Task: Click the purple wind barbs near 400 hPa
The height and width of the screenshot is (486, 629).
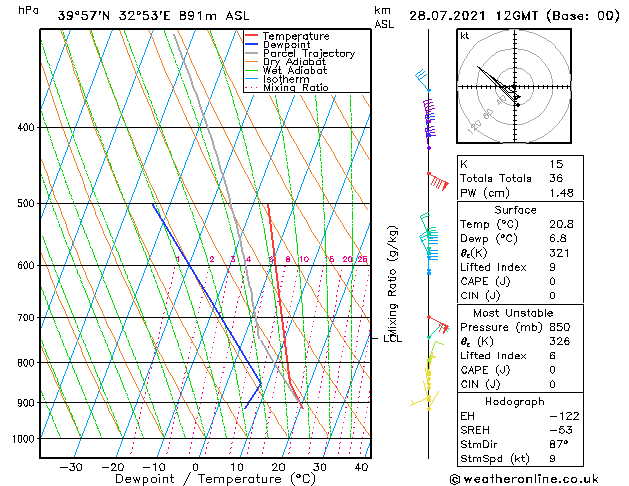Action: click(x=430, y=120)
